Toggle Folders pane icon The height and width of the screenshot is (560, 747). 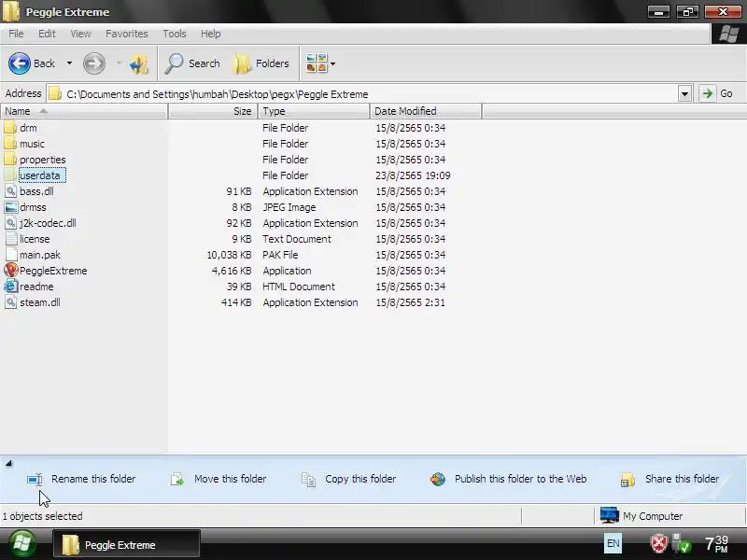point(242,63)
